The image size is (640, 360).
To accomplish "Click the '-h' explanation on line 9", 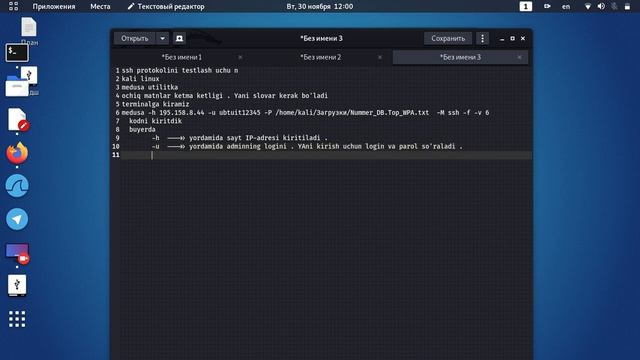I will [x=240, y=138].
